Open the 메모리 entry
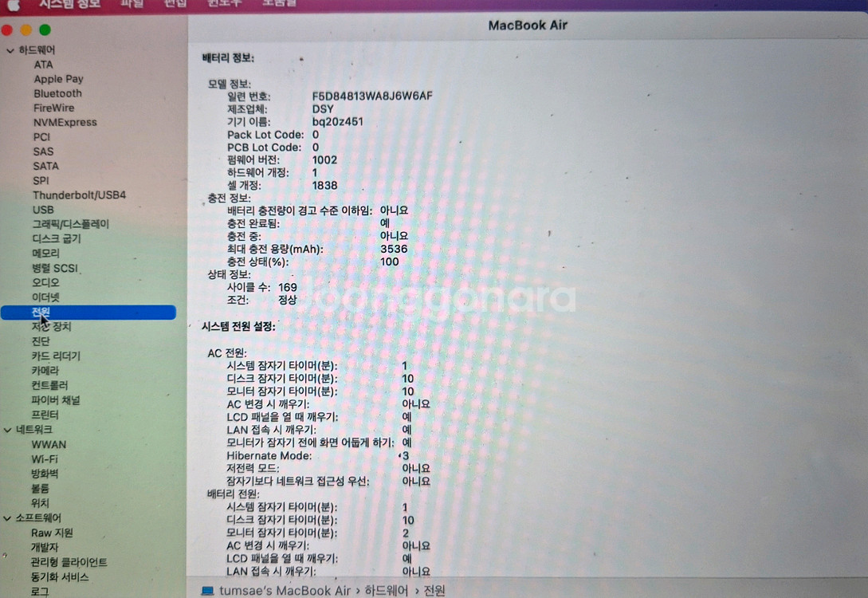The width and height of the screenshot is (868, 598). [46, 253]
